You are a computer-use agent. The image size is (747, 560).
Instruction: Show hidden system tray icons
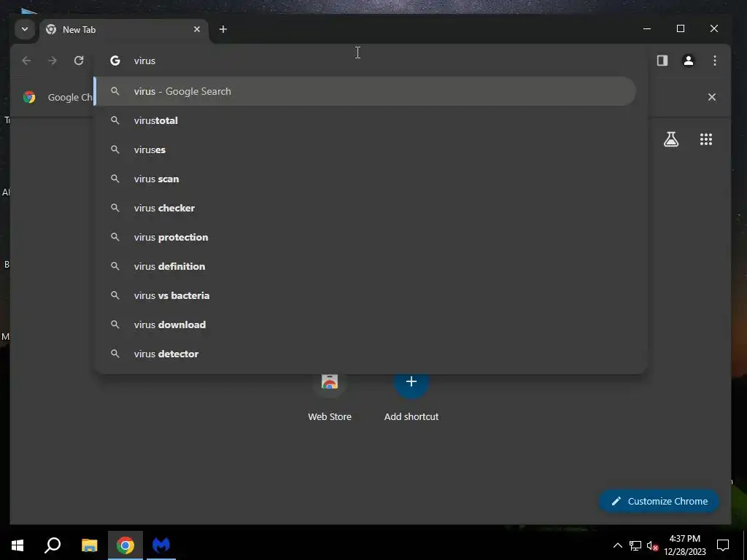[617, 545]
